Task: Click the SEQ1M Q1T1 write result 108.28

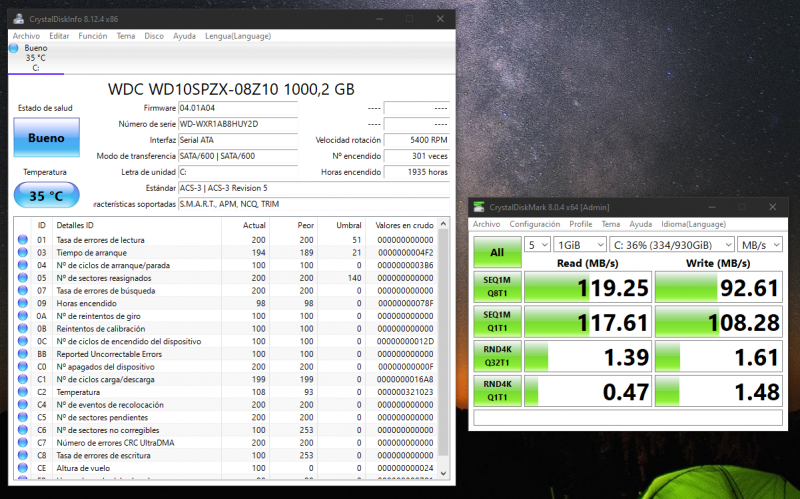Action: 718,322
